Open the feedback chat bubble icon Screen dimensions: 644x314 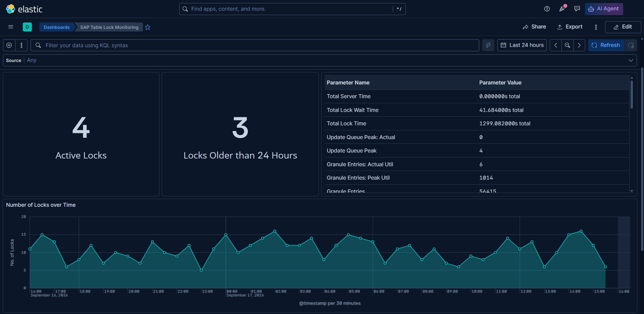(577, 9)
